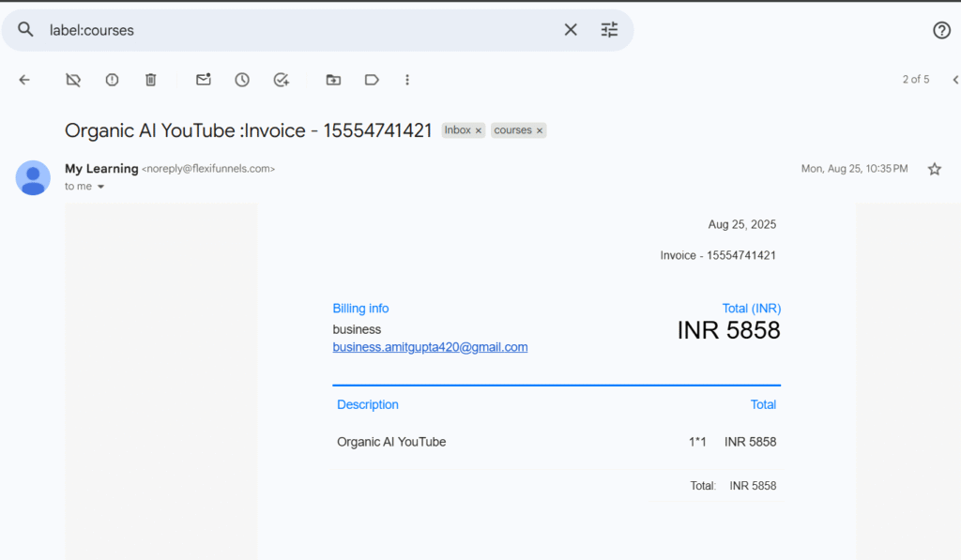
Task: Click the My Learning sender avatar
Action: pyautogui.click(x=33, y=177)
